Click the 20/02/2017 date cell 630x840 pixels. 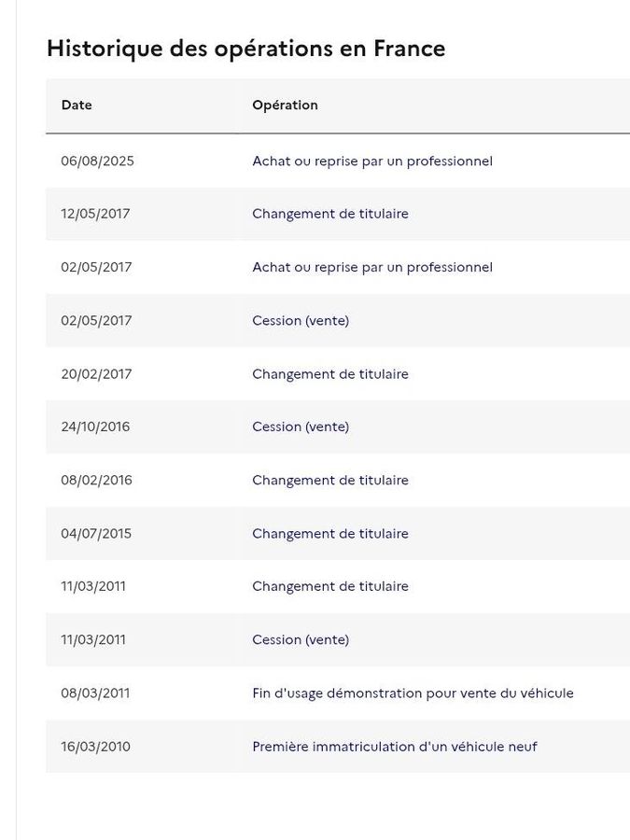(x=96, y=374)
